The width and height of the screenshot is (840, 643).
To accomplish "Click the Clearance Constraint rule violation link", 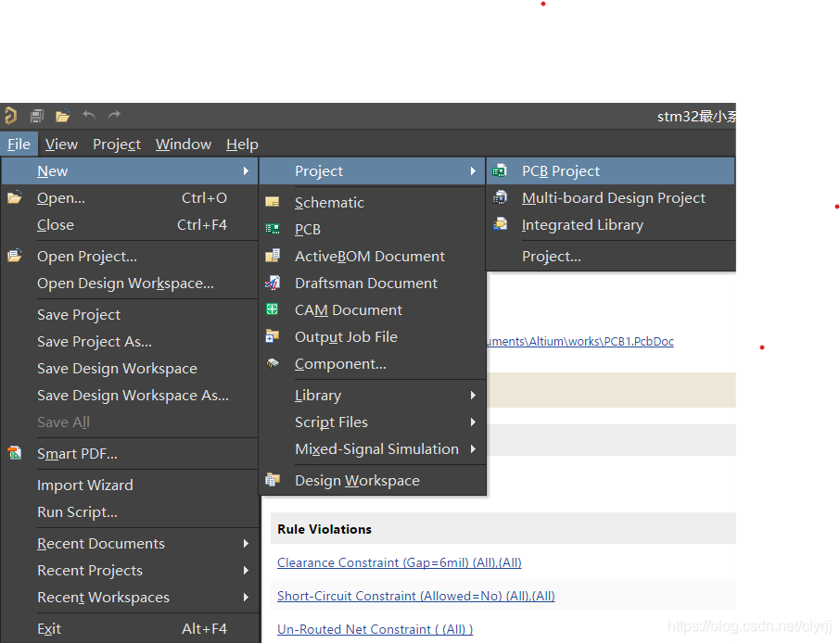I will coord(399,562).
